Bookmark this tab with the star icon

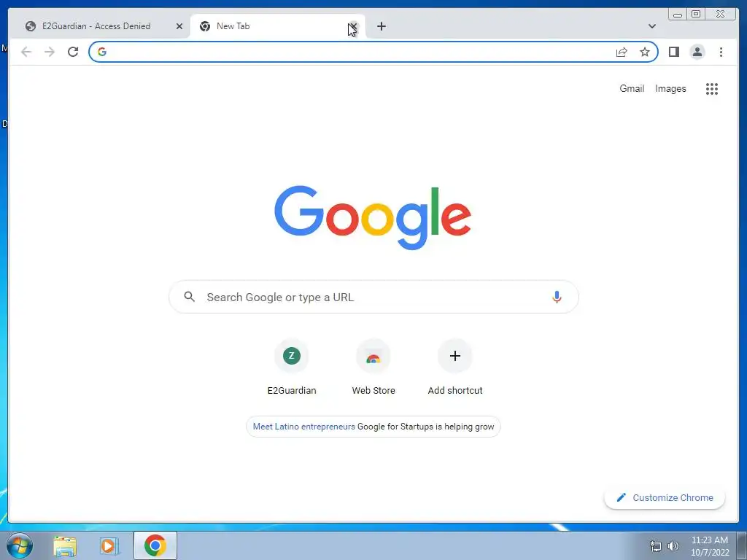(645, 52)
